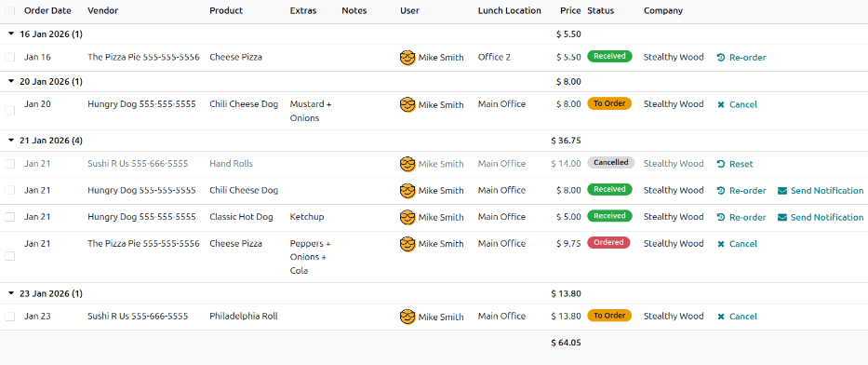Click the $ 13.80 price in Jan 23 row
This screenshot has height=365, width=868.
pos(566,317)
